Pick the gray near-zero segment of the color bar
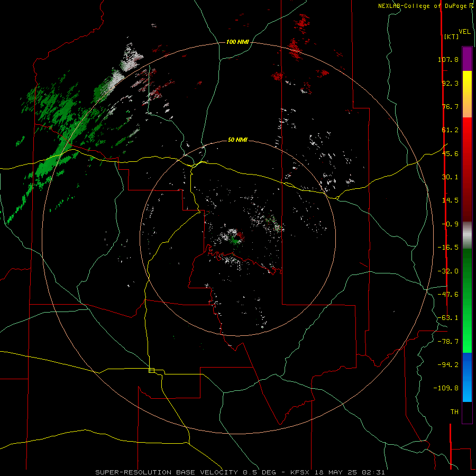 coord(467,235)
